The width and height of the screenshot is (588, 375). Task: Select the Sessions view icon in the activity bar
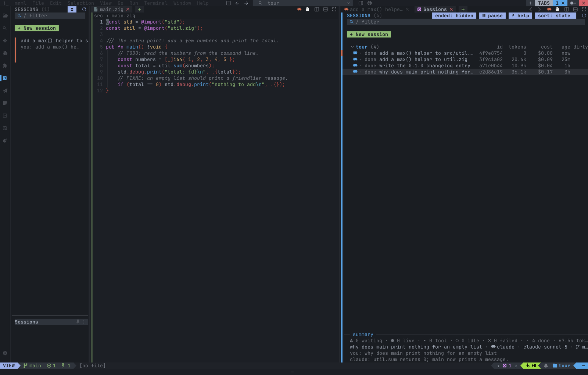5,78
